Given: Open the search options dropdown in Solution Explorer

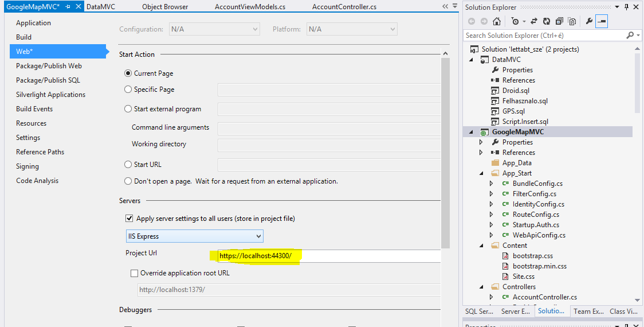Looking at the screenshot, I should point(638,36).
